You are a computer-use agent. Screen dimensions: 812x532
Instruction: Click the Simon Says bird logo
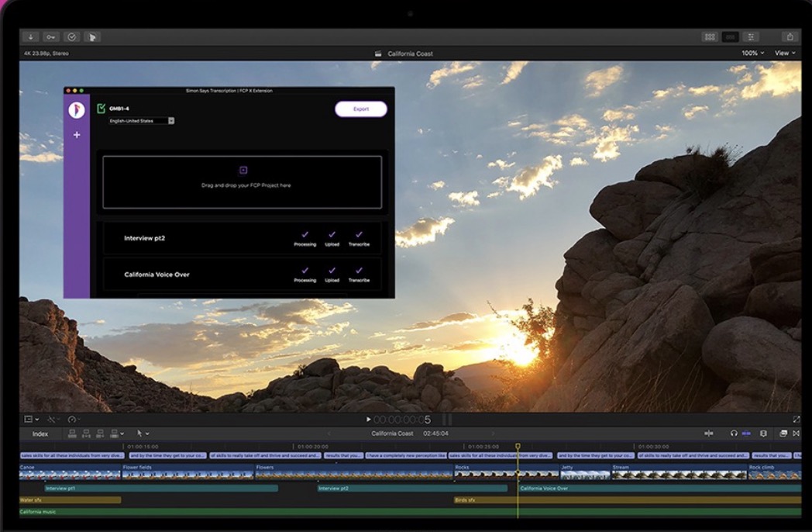(77, 110)
